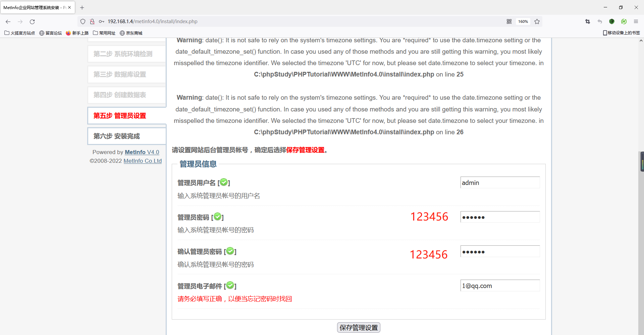The height and width of the screenshot is (335, 644).
Task: Click the 管理员信息 section heading
Action: tap(198, 164)
